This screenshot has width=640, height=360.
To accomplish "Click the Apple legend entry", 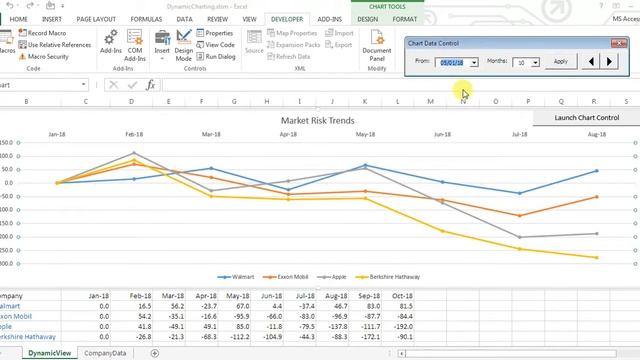I will click(331, 277).
